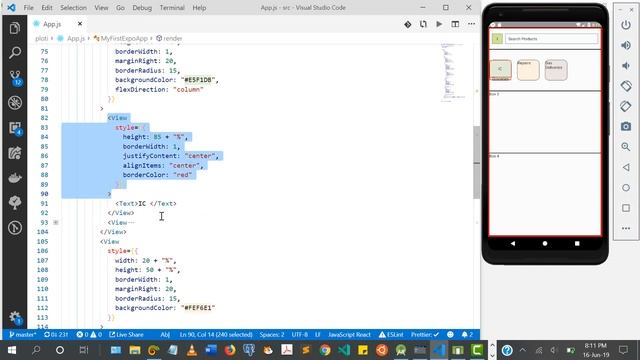Open the Search view in activity bar

pos(15,52)
